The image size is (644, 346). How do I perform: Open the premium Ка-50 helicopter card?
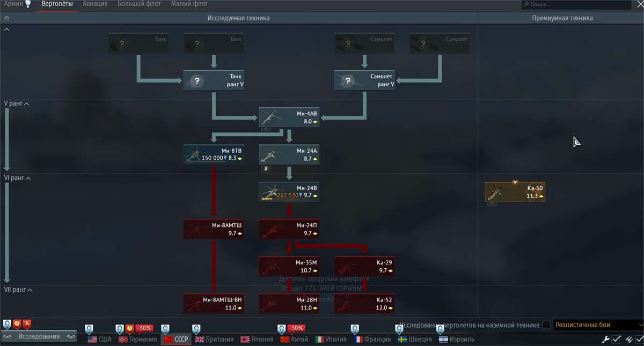coord(514,192)
